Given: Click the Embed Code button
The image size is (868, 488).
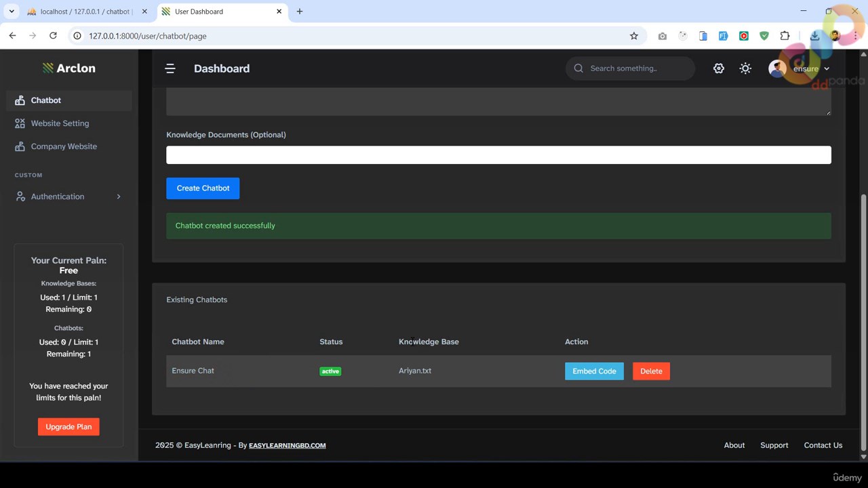Looking at the screenshot, I should pyautogui.click(x=594, y=371).
